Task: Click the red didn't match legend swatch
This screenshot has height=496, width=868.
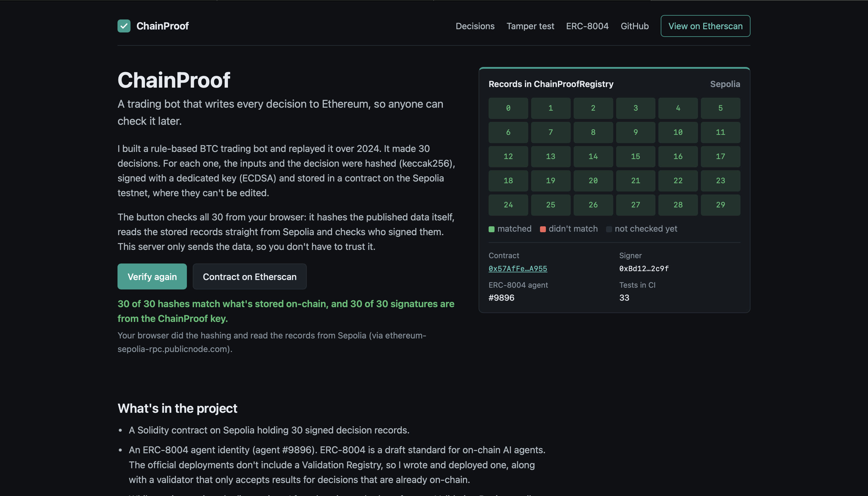Action: pyautogui.click(x=543, y=229)
